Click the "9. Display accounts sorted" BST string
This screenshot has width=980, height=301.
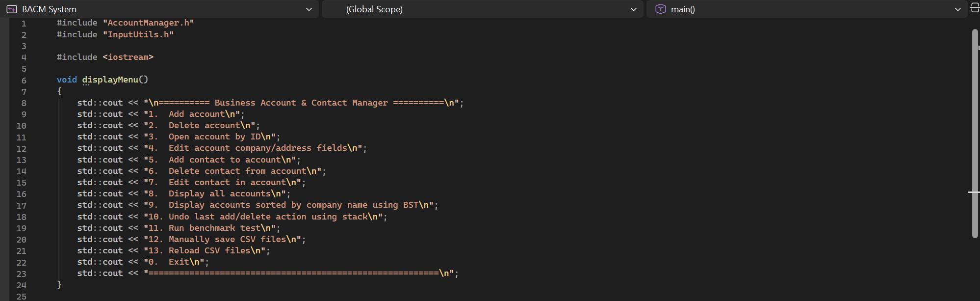(288, 205)
